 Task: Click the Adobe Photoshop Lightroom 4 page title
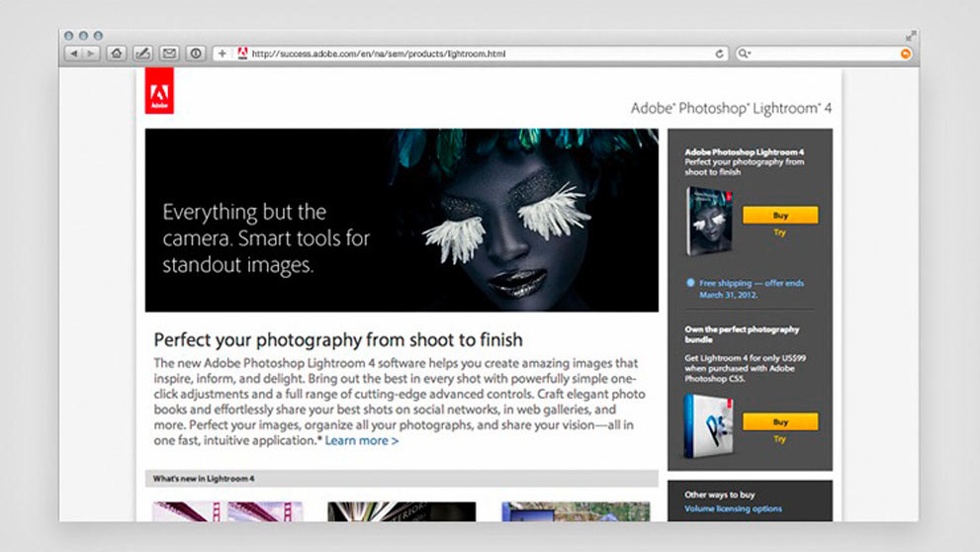tap(731, 108)
